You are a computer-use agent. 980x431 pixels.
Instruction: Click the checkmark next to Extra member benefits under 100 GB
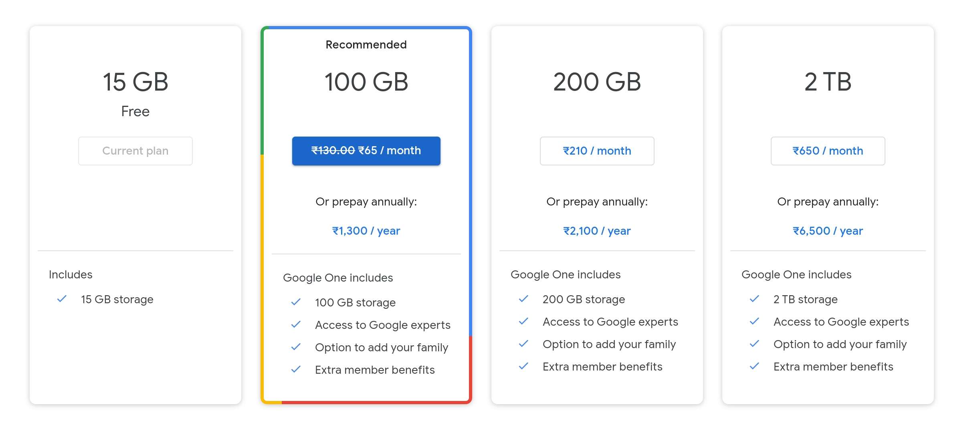296,370
